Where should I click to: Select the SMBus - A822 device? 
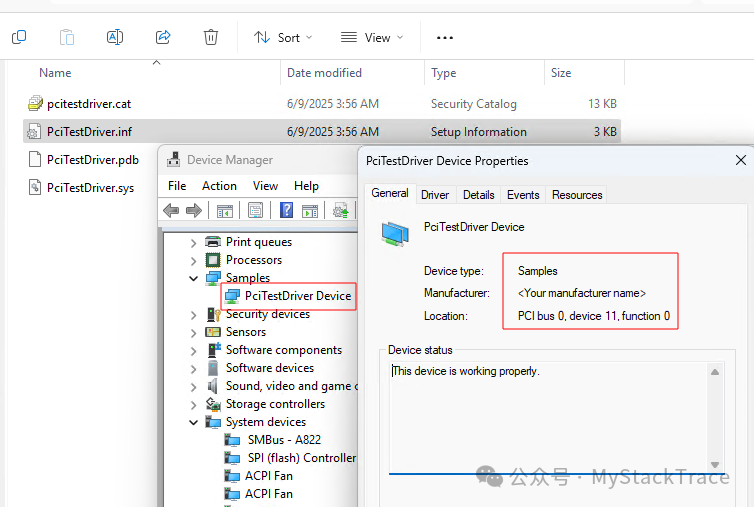click(x=284, y=440)
